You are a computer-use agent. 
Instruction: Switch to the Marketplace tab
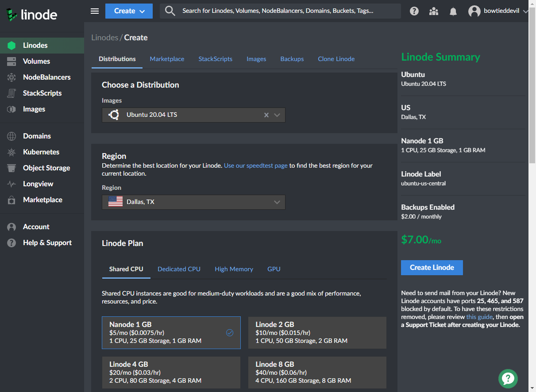point(167,59)
